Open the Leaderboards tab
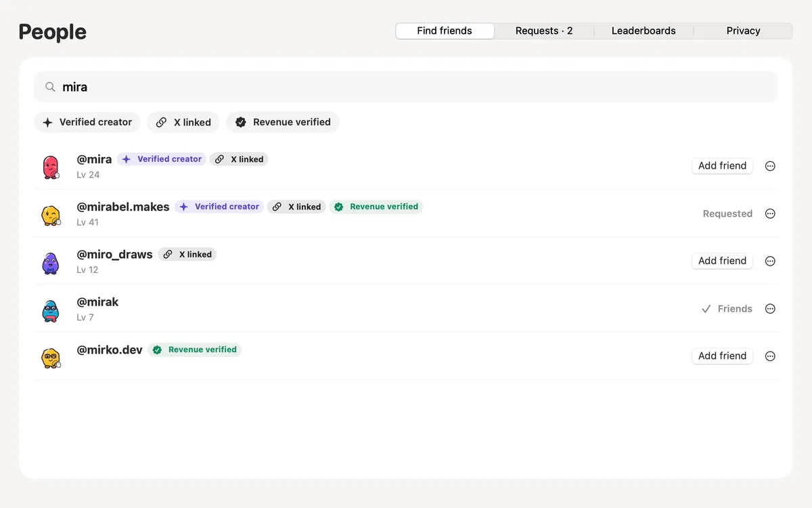 pyautogui.click(x=644, y=30)
